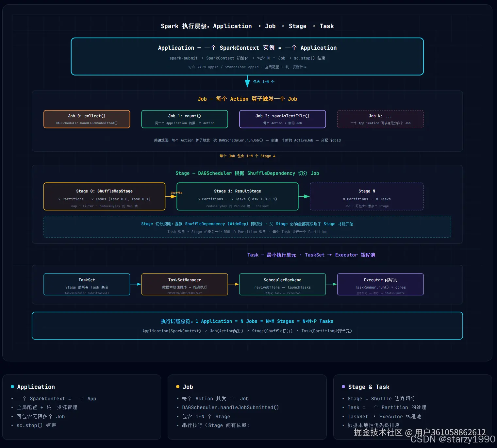497x448 pixels.
Task: Click 'PROCESS/NODE/RACK/ANY' in TaskSetManager box
Action: pos(185,293)
